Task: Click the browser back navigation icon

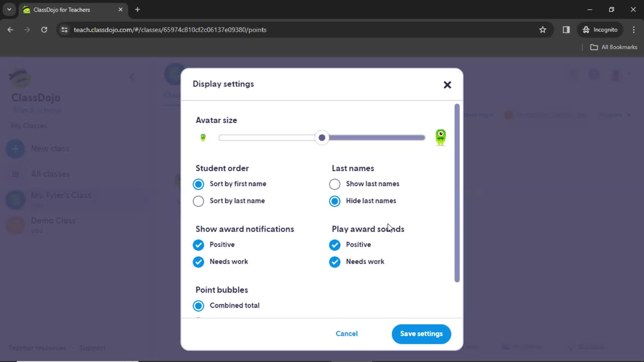Action: coord(10,29)
